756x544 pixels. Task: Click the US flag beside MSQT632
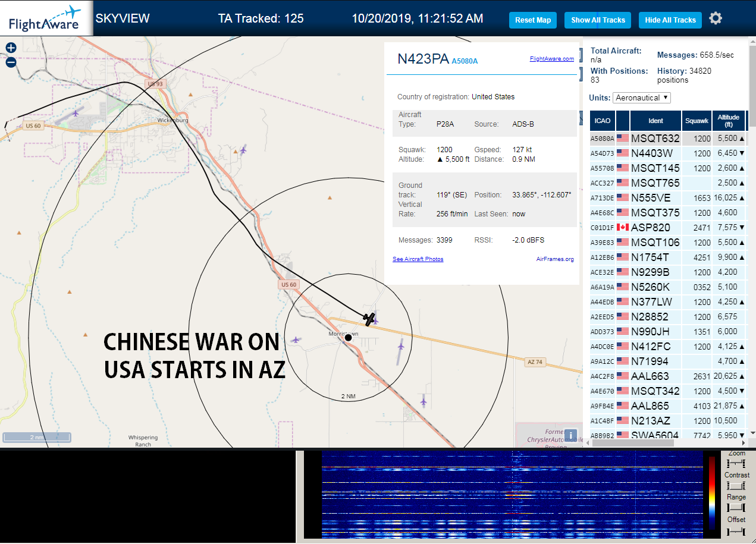pyautogui.click(x=623, y=138)
